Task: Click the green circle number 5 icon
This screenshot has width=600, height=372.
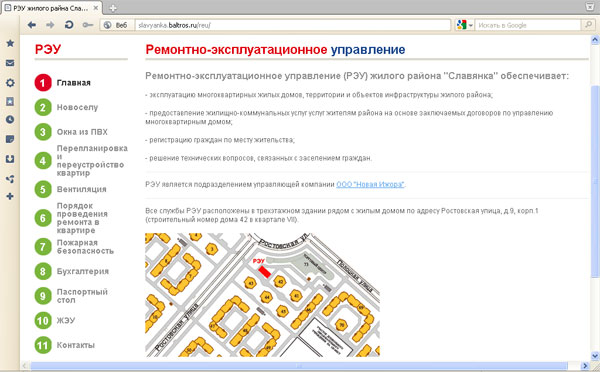Action: pos(43,189)
